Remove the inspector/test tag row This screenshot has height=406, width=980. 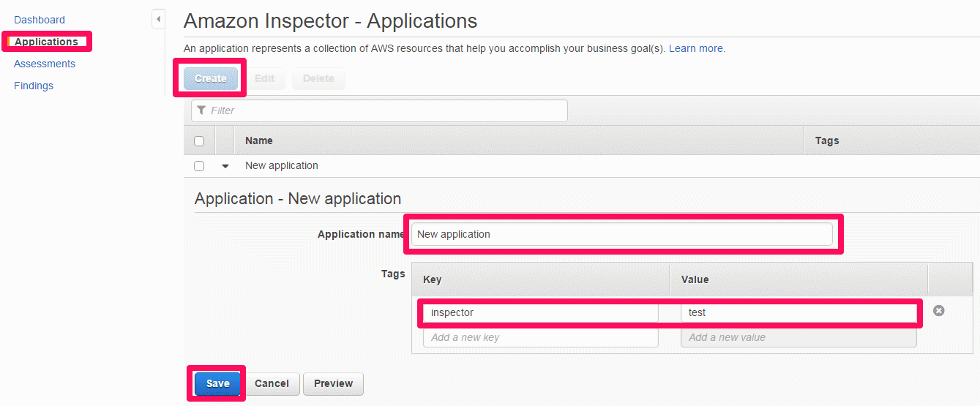[938, 311]
